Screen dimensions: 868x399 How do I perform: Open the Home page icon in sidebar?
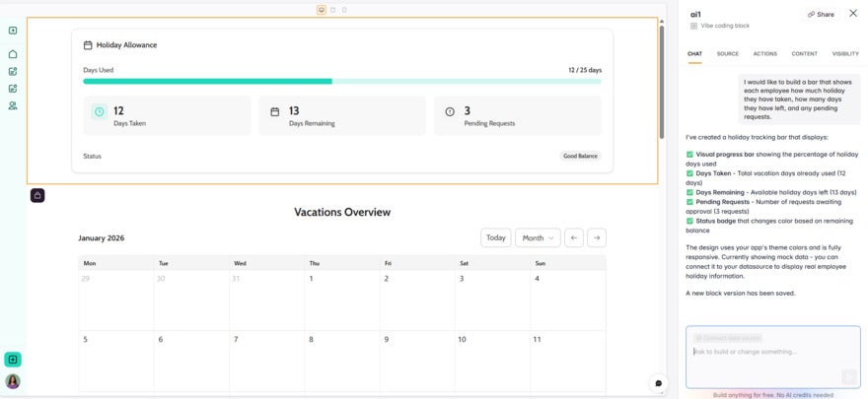(x=13, y=53)
